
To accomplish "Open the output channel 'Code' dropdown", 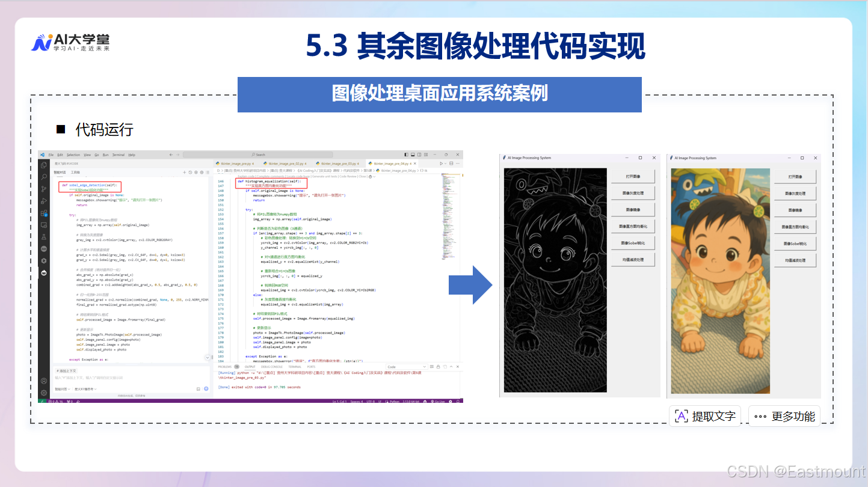I will pos(407,367).
